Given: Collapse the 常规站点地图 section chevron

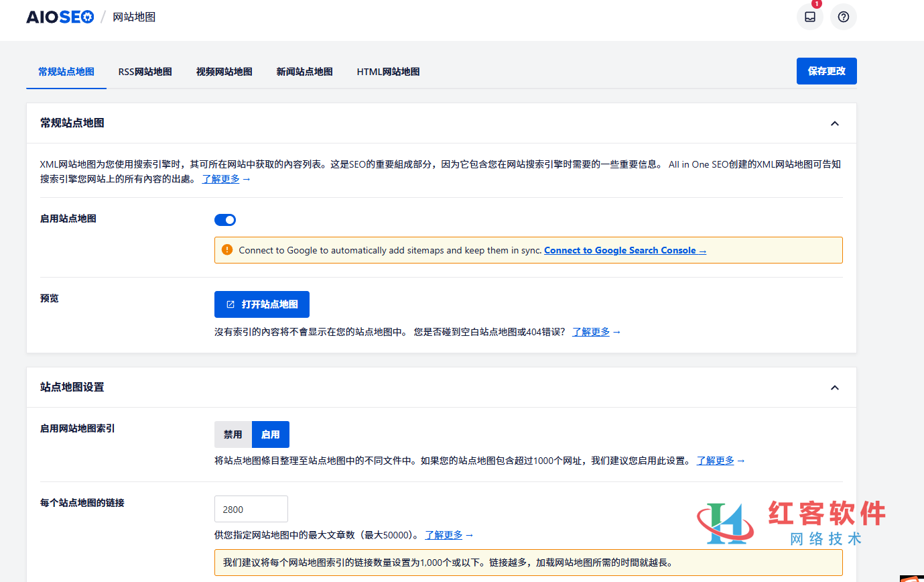Looking at the screenshot, I should pyautogui.click(x=834, y=123).
